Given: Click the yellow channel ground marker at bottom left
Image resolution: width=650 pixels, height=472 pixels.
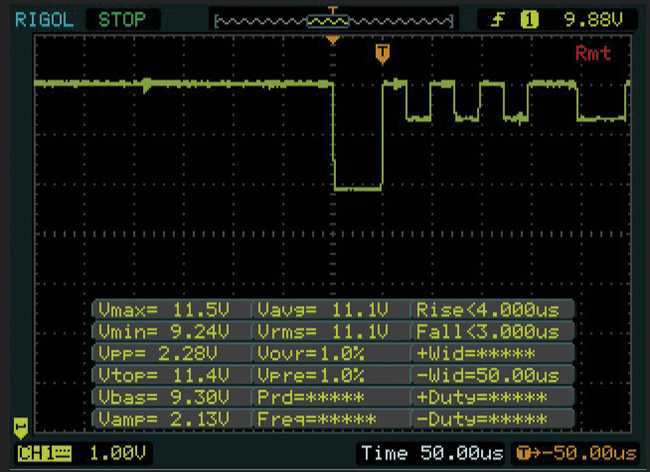Looking at the screenshot, I should pyautogui.click(x=20, y=425).
